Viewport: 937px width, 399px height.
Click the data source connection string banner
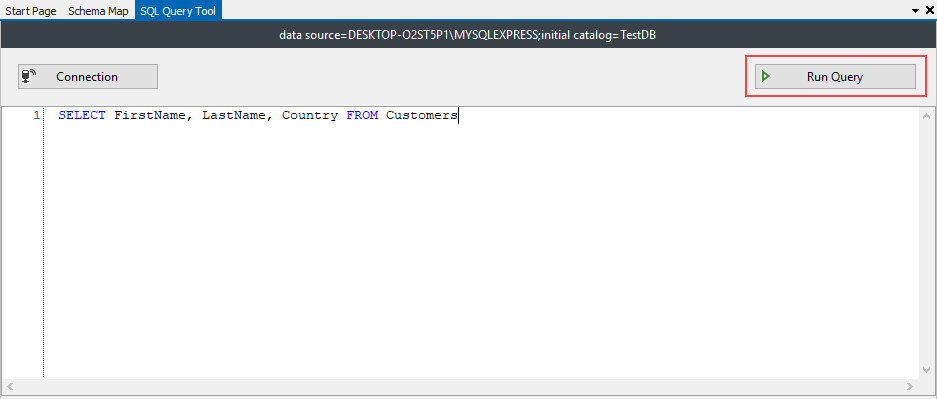click(x=468, y=36)
